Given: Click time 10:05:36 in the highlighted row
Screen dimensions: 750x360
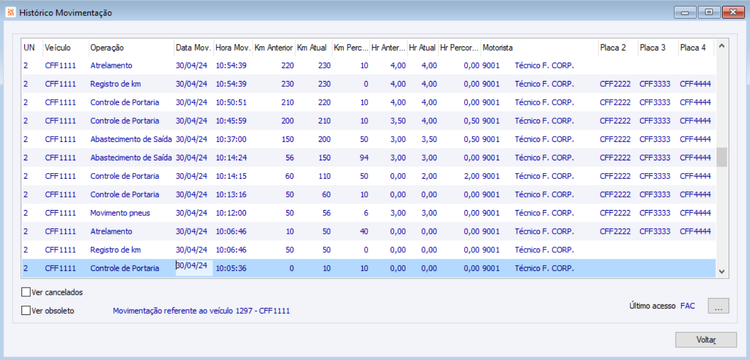Looking at the screenshot, I should (231, 268).
